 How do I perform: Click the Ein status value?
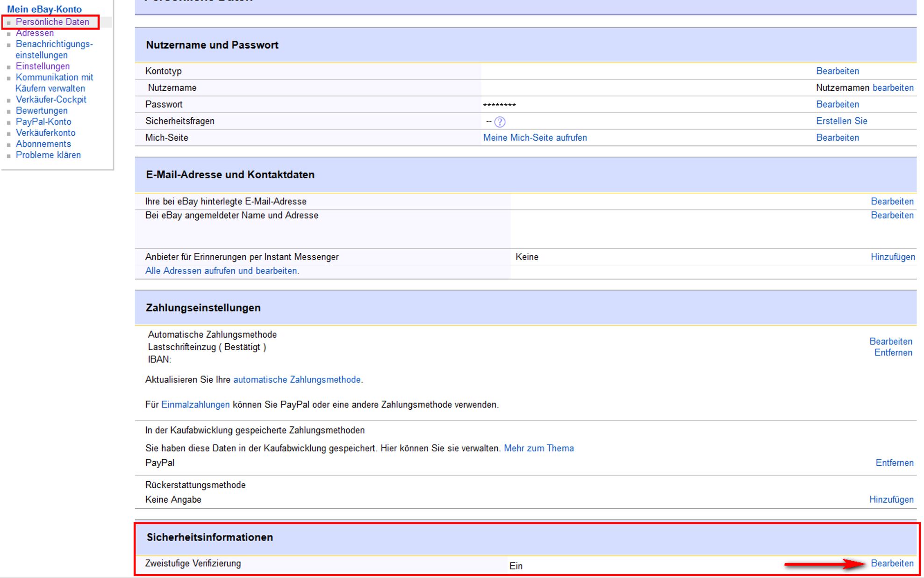pos(516,566)
